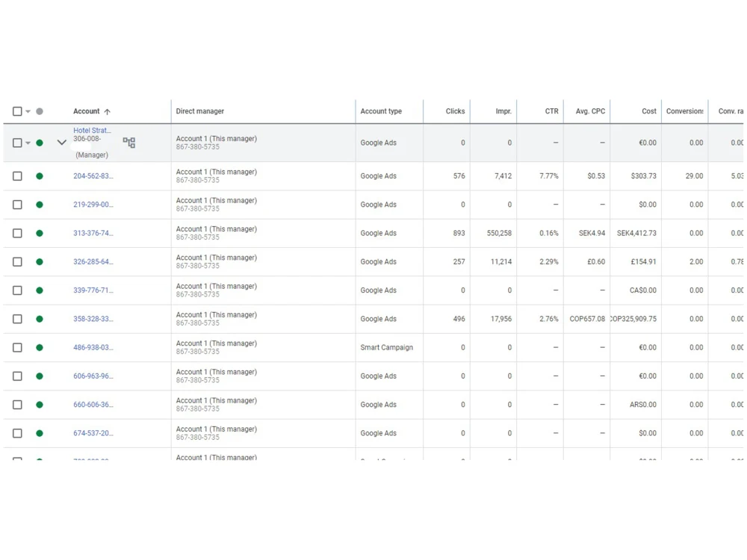Click the CA$0.00 cost value
This screenshot has height=560, width=747.
coord(642,290)
